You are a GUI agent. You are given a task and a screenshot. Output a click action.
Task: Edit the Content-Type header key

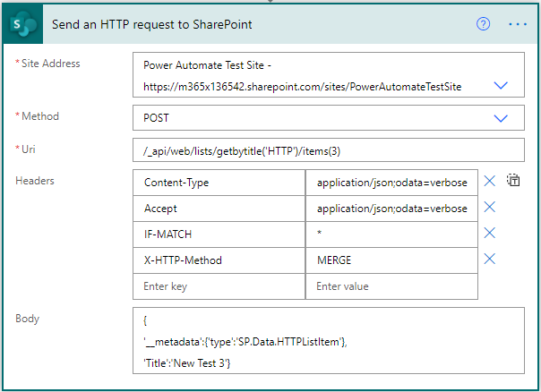[219, 183]
